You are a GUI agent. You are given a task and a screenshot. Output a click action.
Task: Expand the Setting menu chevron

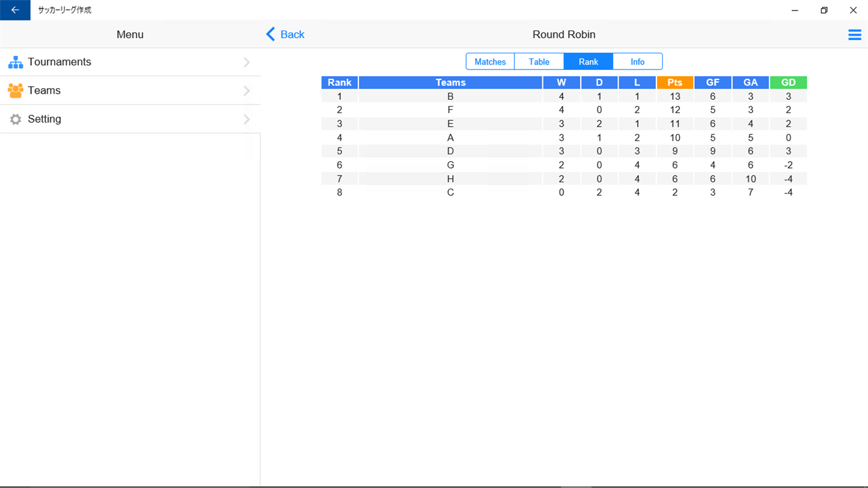246,118
